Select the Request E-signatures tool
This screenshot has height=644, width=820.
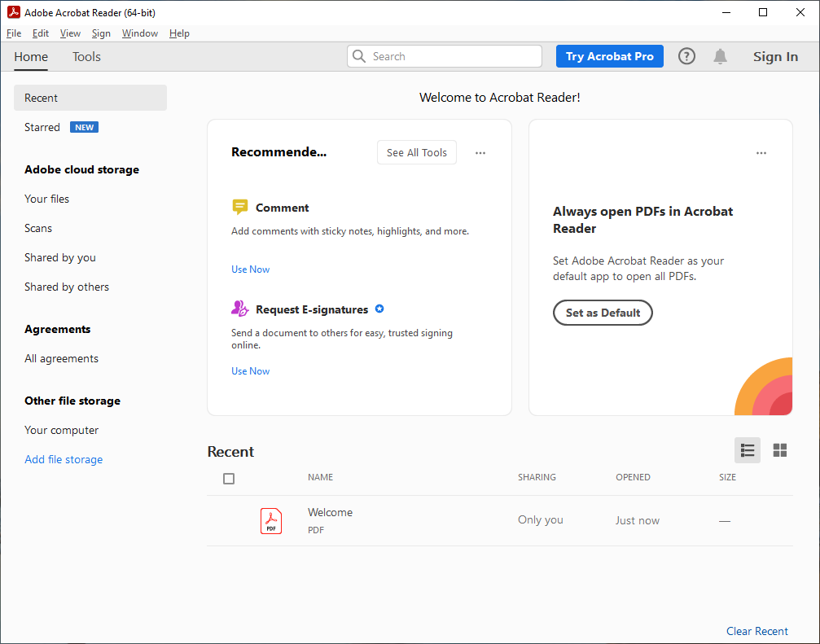pyautogui.click(x=308, y=309)
